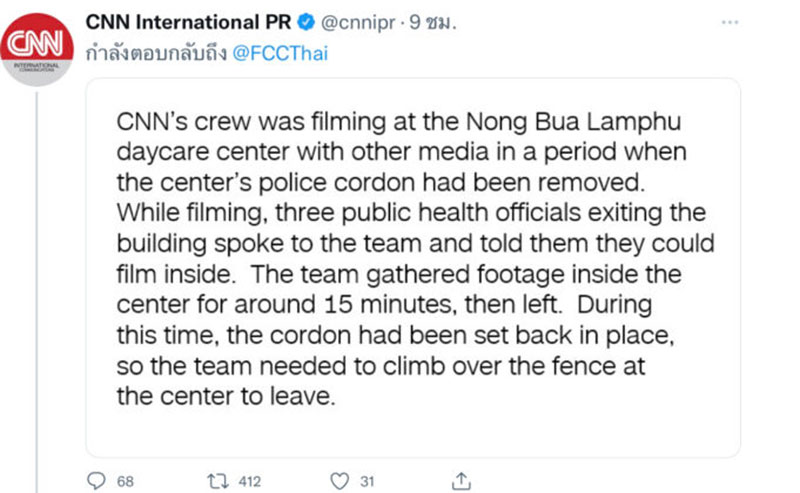Image resolution: width=800 pixels, height=493 pixels.
Task: Like the tweet with the heart icon
Action: (x=340, y=481)
